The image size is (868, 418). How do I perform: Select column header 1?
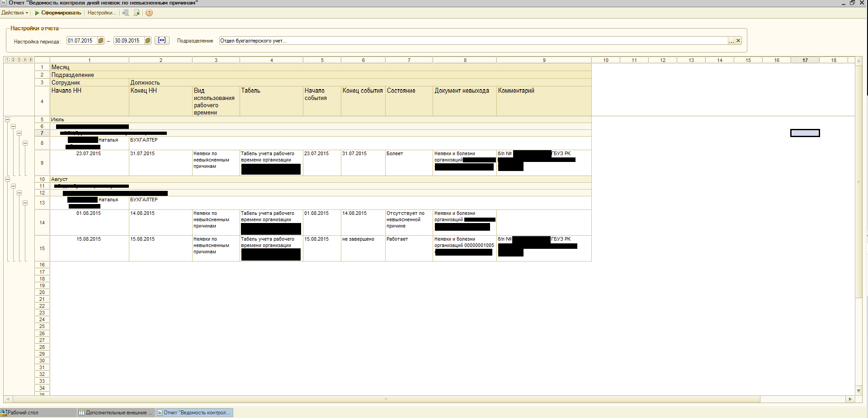(90, 60)
